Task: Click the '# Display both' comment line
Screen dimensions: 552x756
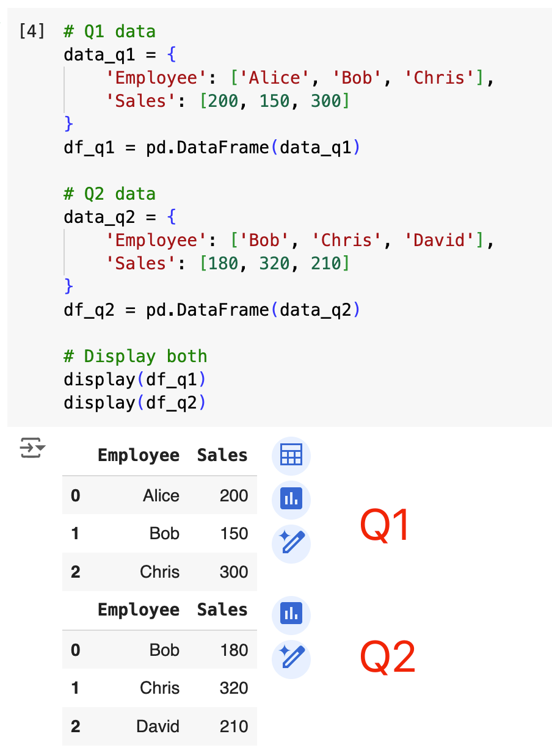Action: point(135,356)
